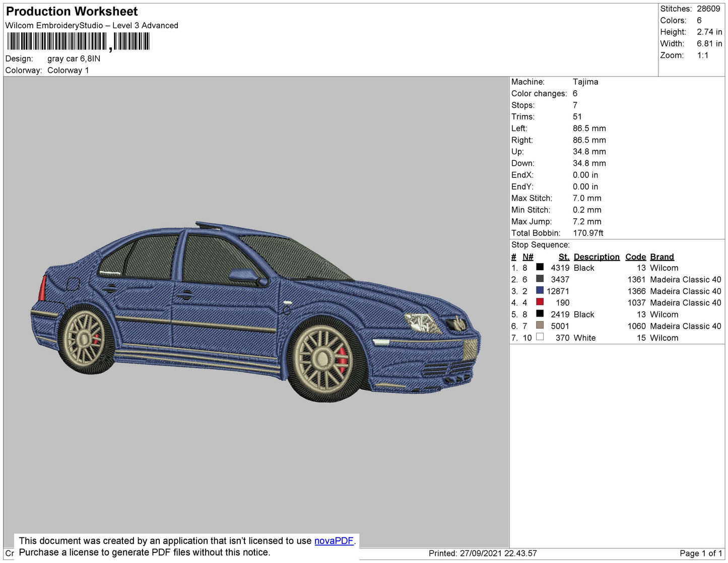The width and height of the screenshot is (728, 563).
Task: Click the 'Colorway 1' value
Action: tap(68, 70)
